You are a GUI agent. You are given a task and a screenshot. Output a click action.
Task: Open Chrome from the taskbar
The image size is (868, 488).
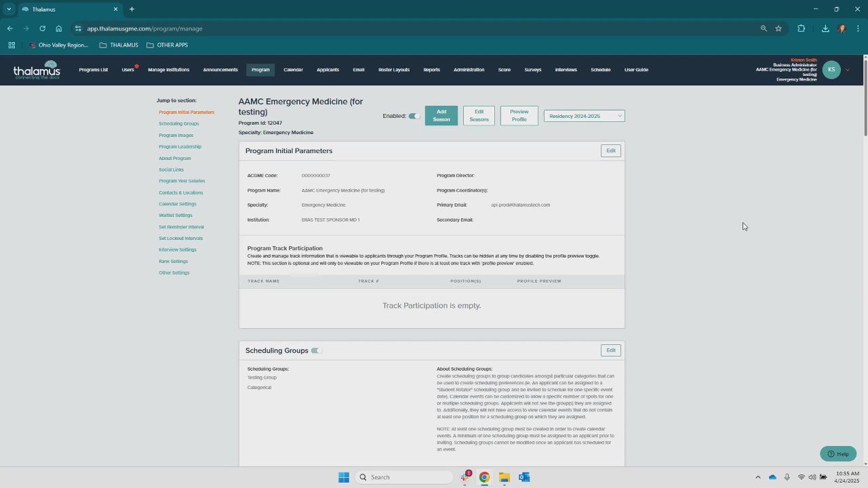[x=484, y=477]
